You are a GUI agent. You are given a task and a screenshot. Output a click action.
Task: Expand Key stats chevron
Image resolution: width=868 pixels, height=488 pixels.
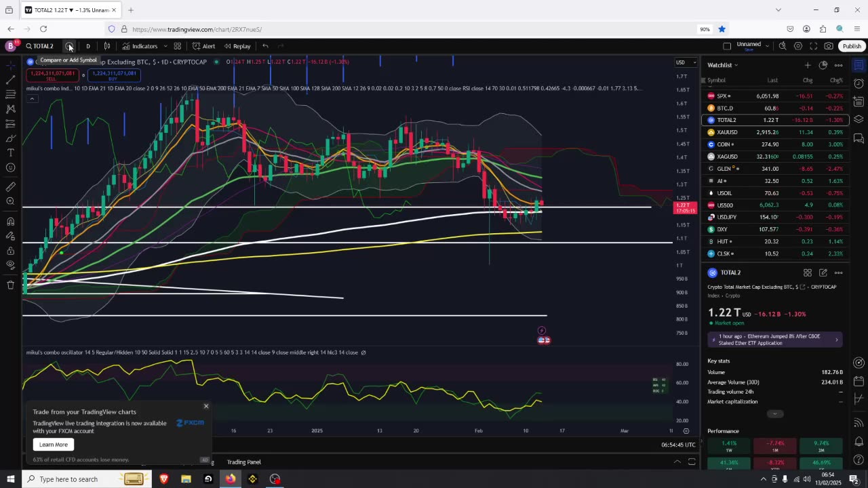tap(775, 413)
